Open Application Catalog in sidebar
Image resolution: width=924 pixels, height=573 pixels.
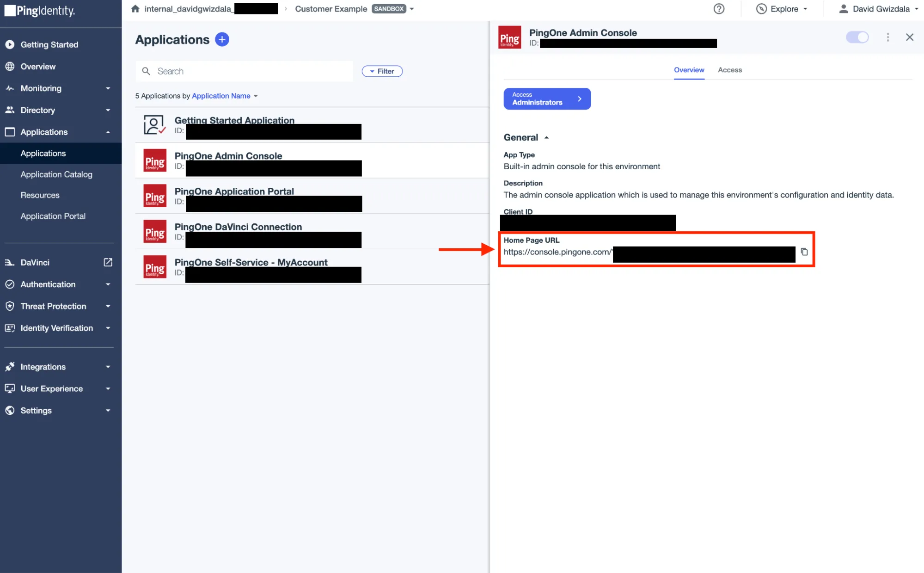[56, 174]
